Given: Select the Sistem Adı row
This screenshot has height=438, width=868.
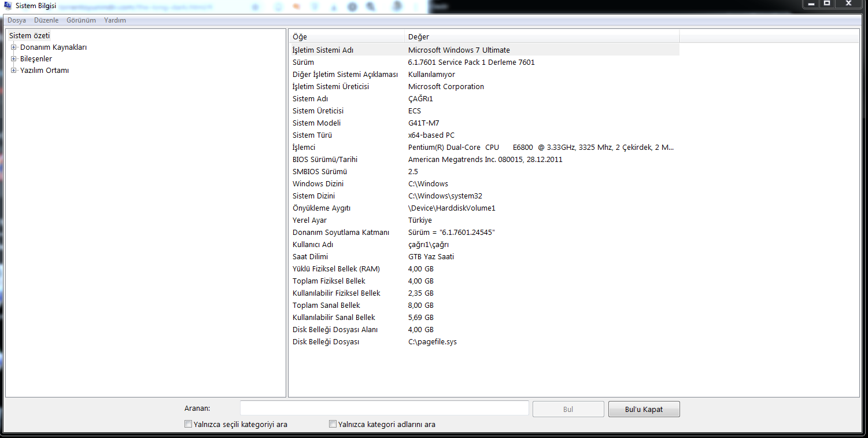Looking at the screenshot, I should pos(484,99).
